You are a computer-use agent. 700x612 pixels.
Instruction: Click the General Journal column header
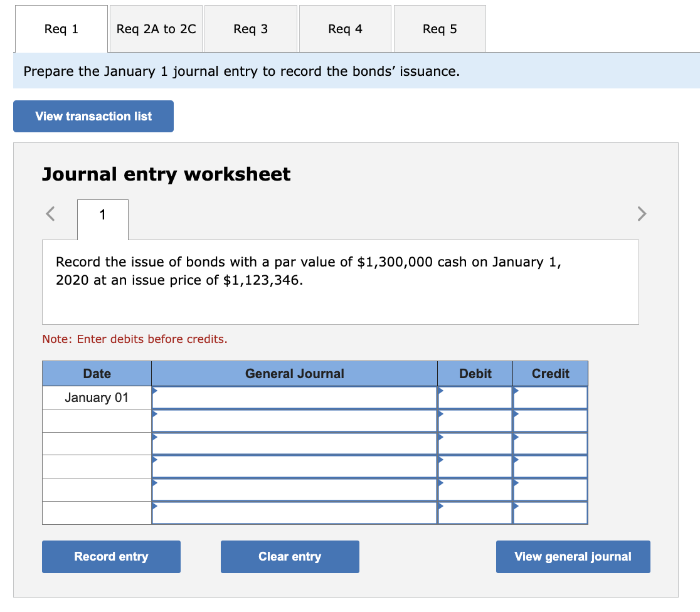pos(294,374)
